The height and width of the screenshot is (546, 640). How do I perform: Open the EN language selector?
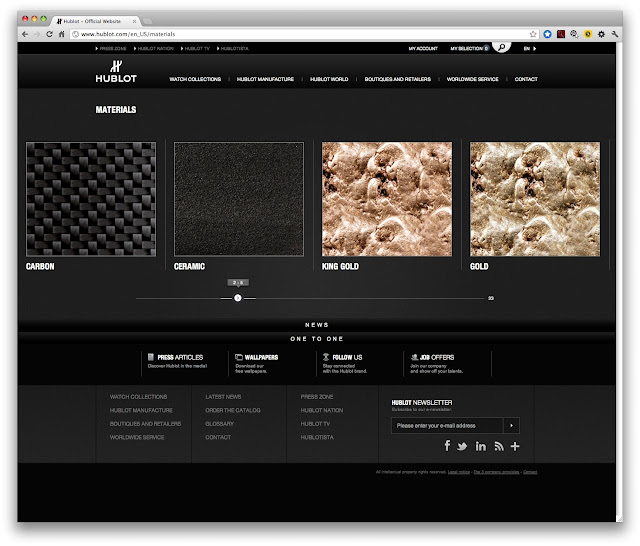(529, 49)
